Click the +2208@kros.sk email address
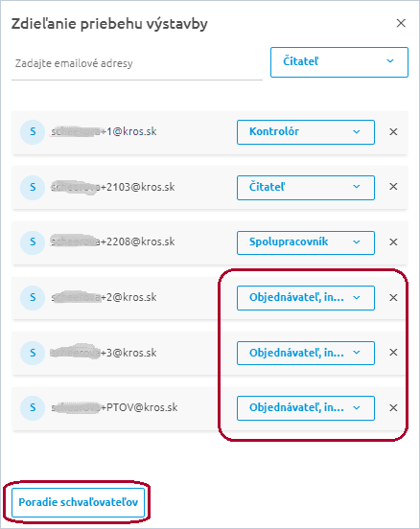 pyautogui.click(x=113, y=241)
